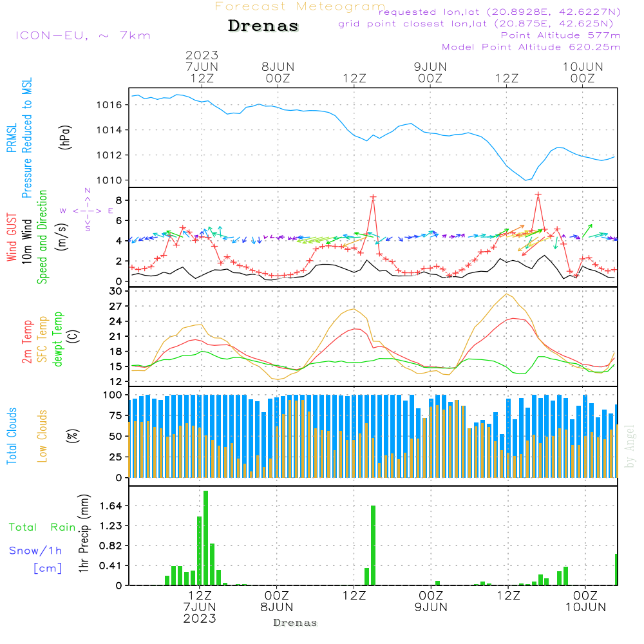Click the bottom '12Z 7JUN 2023' label
This screenshot has width=644, height=644.
(200, 607)
